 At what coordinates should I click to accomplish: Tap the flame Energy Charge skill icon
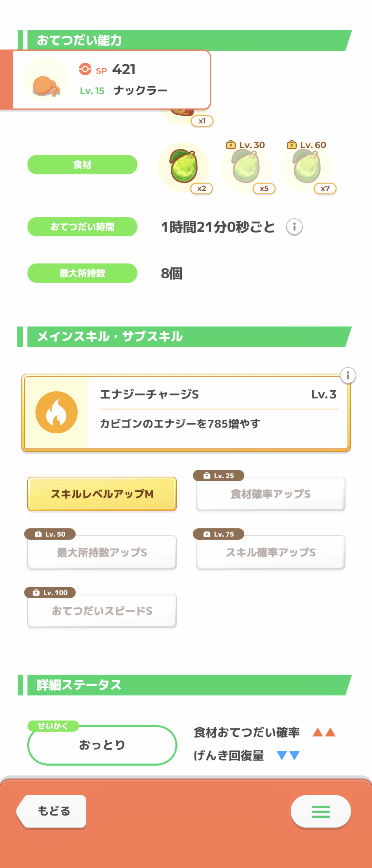pos(56,412)
